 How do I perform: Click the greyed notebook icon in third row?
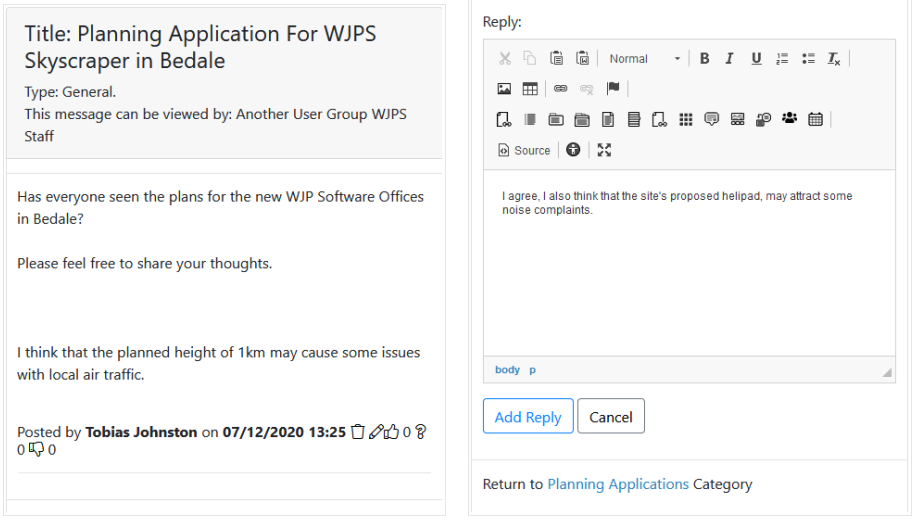pyautogui.click(x=530, y=120)
